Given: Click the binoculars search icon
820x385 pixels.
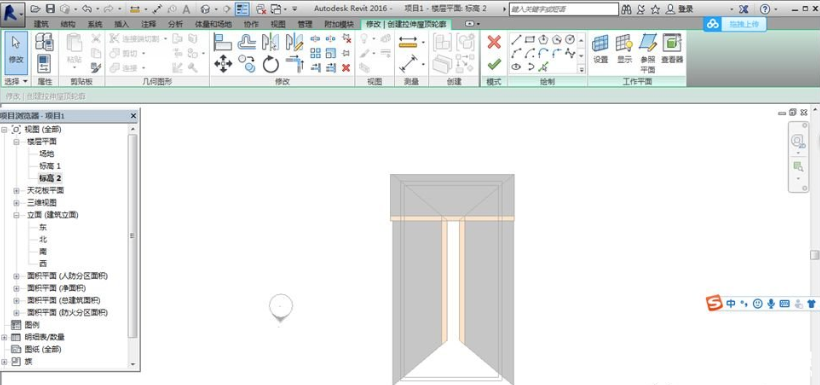Looking at the screenshot, I should tap(627, 9).
